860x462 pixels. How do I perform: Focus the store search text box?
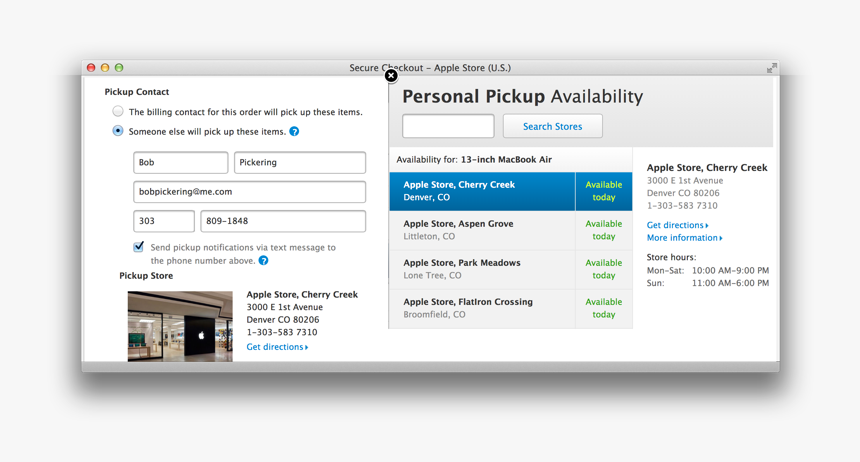(448, 126)
